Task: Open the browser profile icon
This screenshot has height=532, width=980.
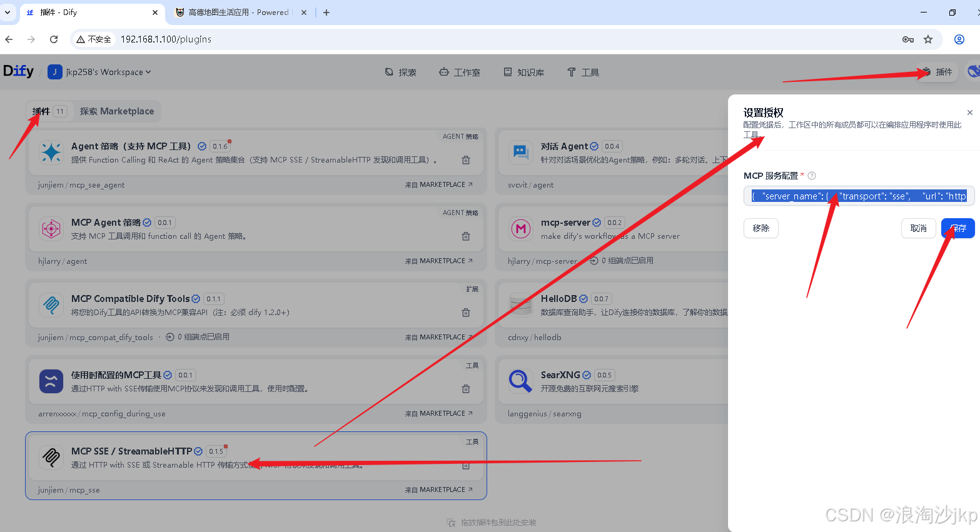Action: 959,39
